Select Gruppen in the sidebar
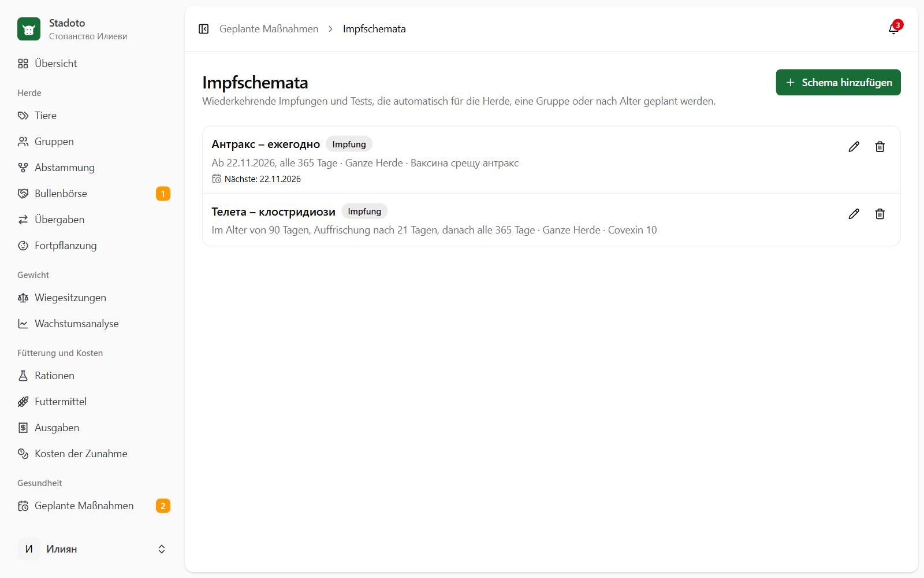The width and height of the screenshot is (924, 578). pyautogui.click(x=94, y=142)
